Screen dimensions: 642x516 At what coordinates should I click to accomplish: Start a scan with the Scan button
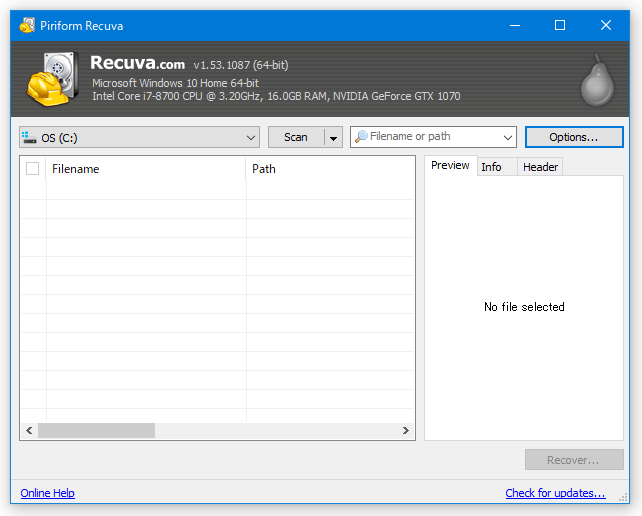pyautogui.click(x=296, y=137)
